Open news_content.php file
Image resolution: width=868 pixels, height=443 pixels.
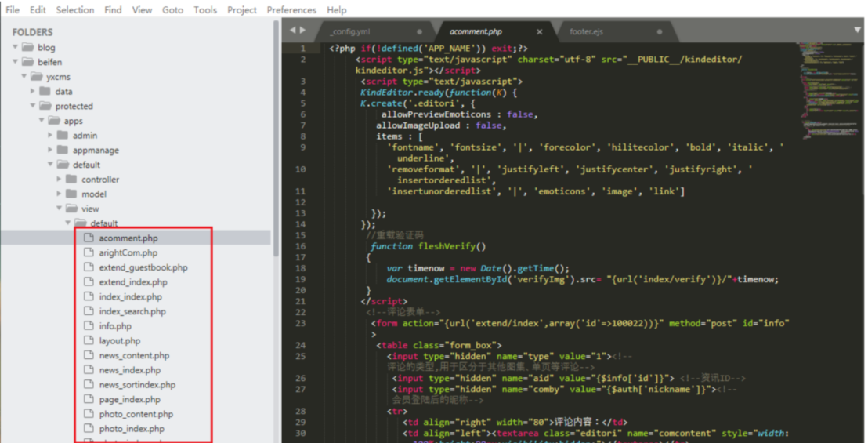pos(135,355)
